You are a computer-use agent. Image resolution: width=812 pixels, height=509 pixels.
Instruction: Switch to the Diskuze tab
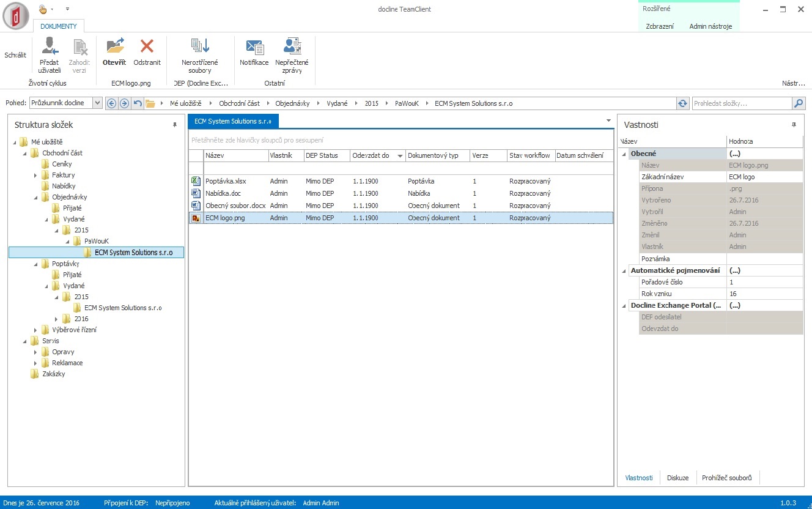(677, 478)
